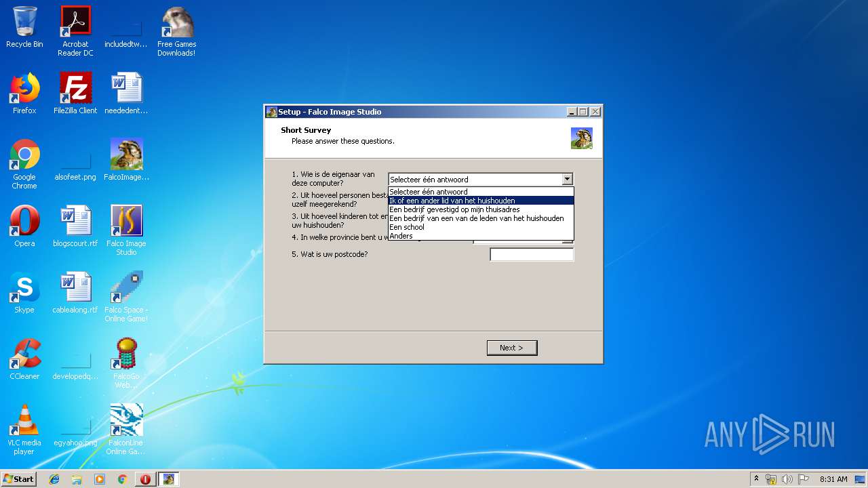Click the Next > button
The image size is (868, 488).
[x=512, y=348]
